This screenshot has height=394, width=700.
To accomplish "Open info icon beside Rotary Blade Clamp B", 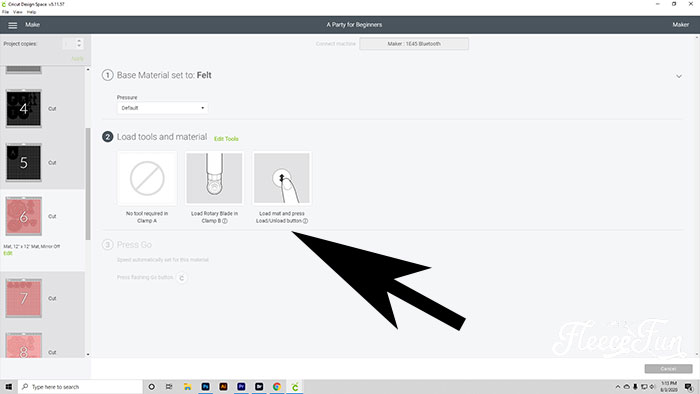I will tap(225, 221).
